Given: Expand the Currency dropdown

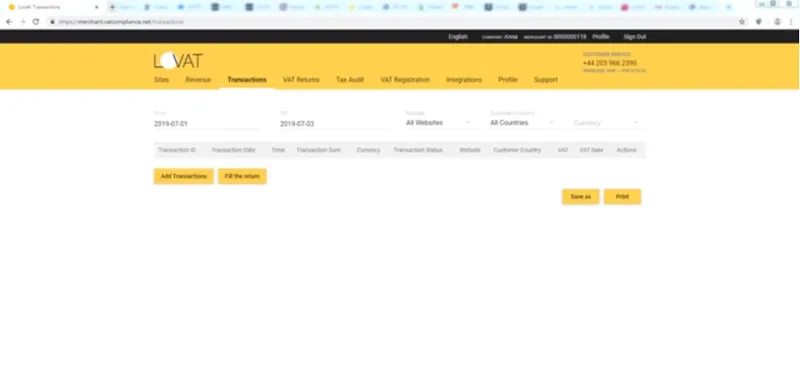Looking at the screenshot, I should click(606, 123).
